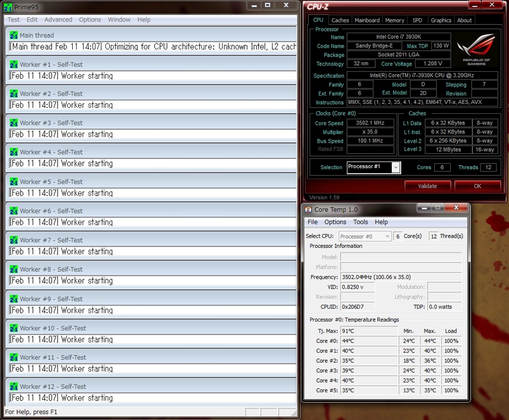Click the Main thread window icon

[13, 35]
